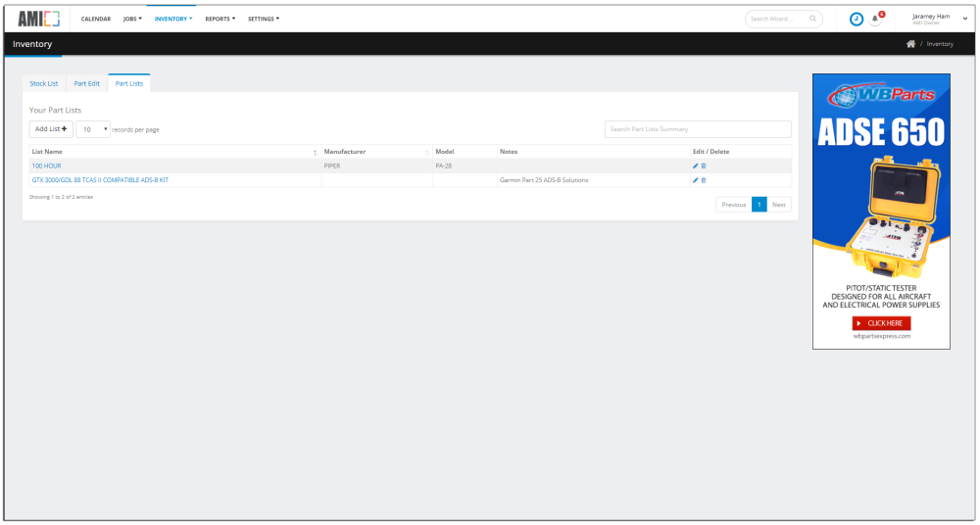Click the wbpartsexpress.com ad link
Image resolution: width=980 pixels, height=525 pixels.
point(881,336)
